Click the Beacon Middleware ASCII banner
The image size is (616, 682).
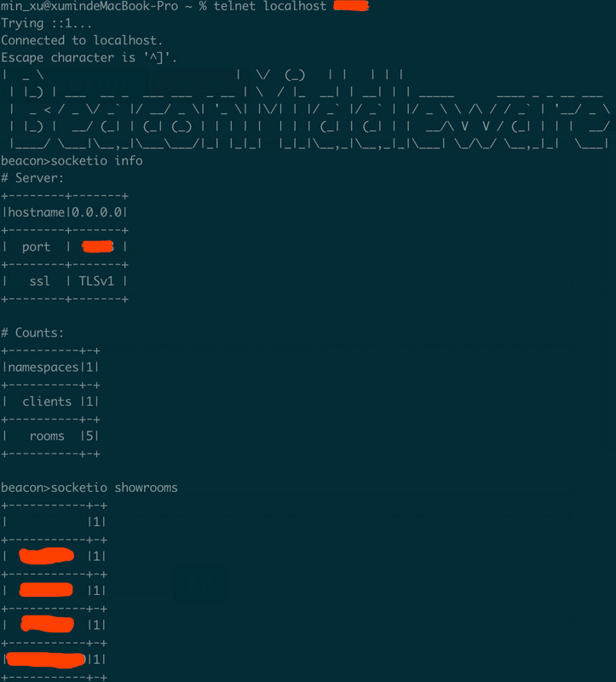[x=306, y=109]
